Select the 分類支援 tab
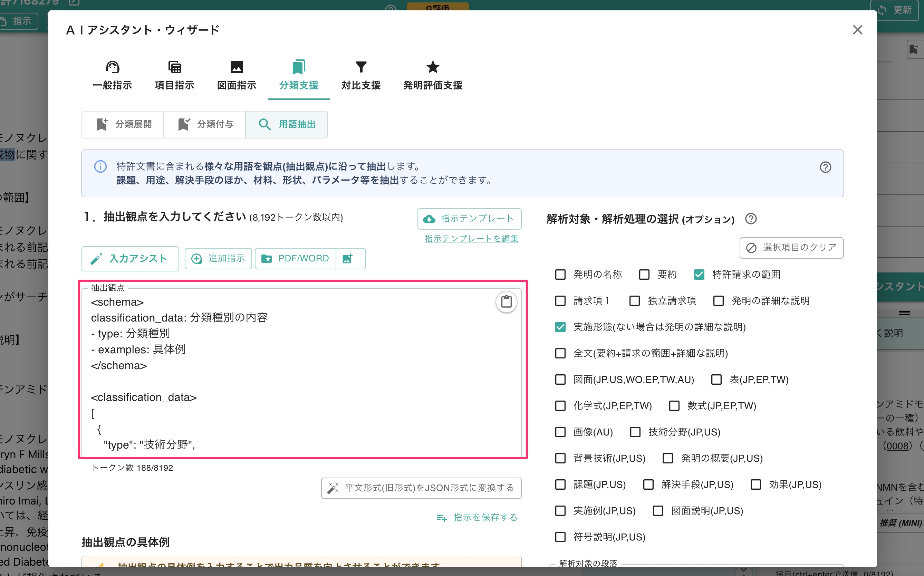 pyautogui.click(x=299, y=76)
